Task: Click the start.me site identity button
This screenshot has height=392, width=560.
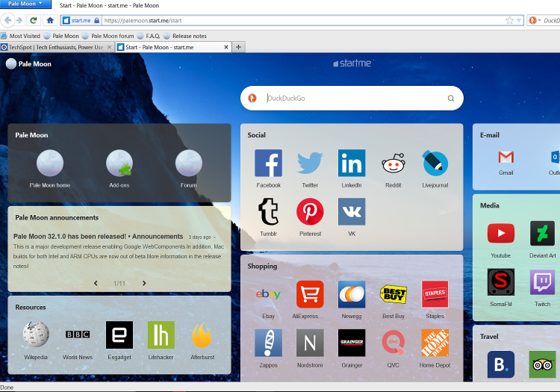Action: 81,21
